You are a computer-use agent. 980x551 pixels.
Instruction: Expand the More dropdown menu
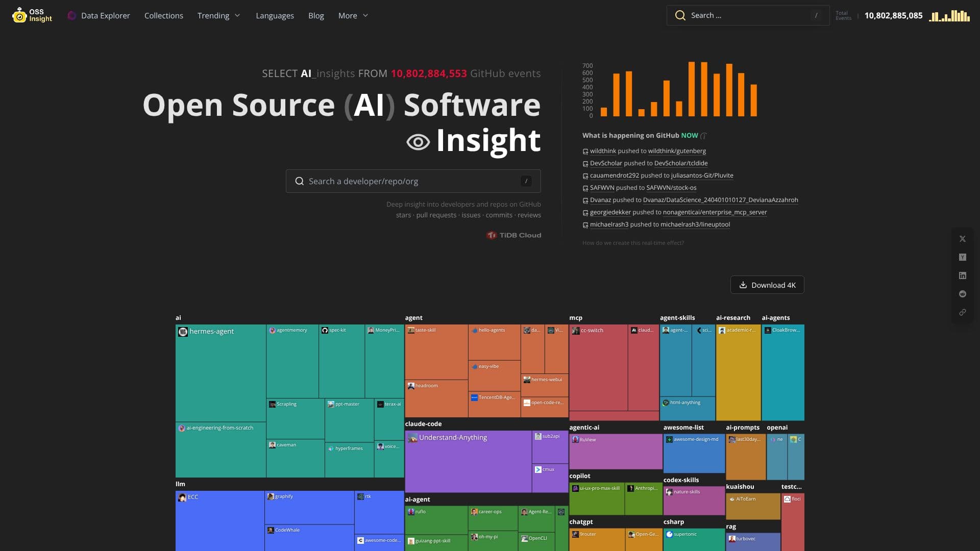click(353, 15)
